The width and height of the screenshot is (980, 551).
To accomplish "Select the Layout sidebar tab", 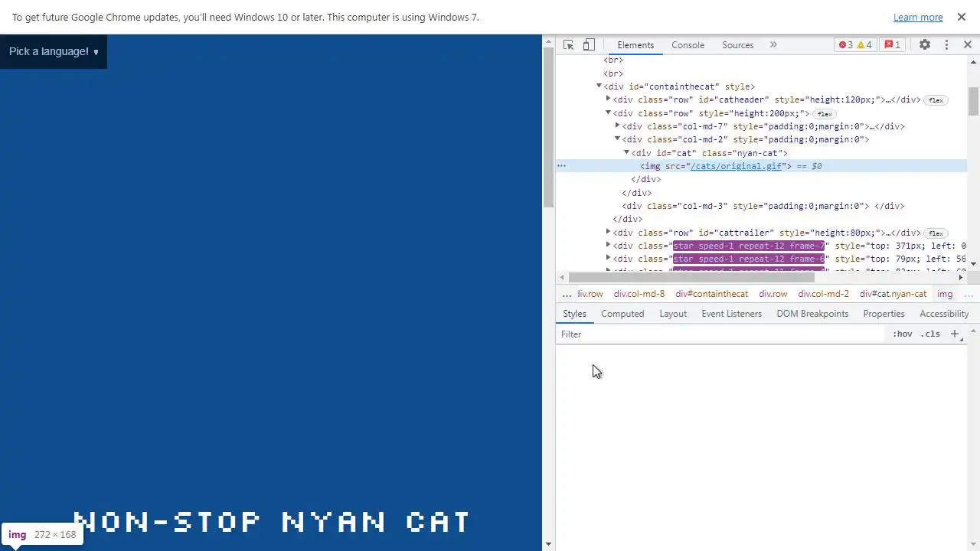I will coord(673,314).
